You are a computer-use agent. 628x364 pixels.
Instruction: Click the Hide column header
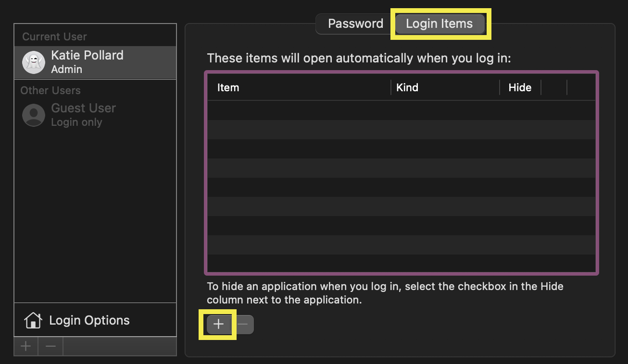click(519, 87)
